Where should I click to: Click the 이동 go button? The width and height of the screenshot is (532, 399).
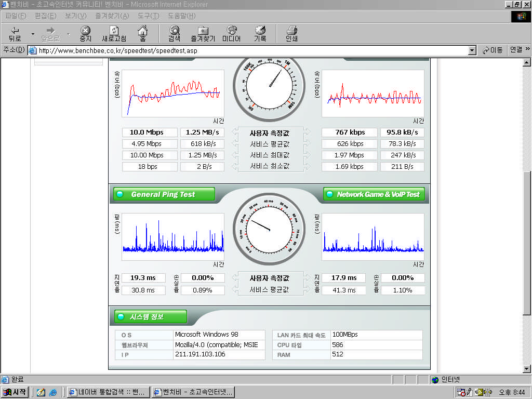tap(493, 50)
